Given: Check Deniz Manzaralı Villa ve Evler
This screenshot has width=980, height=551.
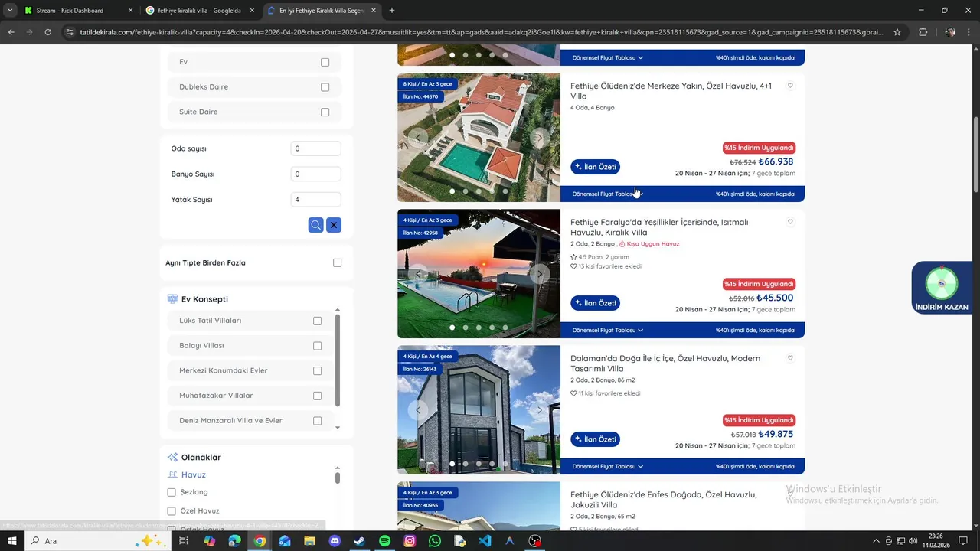Looking at the screenshot, I should pyautogui.click(x=318, y=421).
